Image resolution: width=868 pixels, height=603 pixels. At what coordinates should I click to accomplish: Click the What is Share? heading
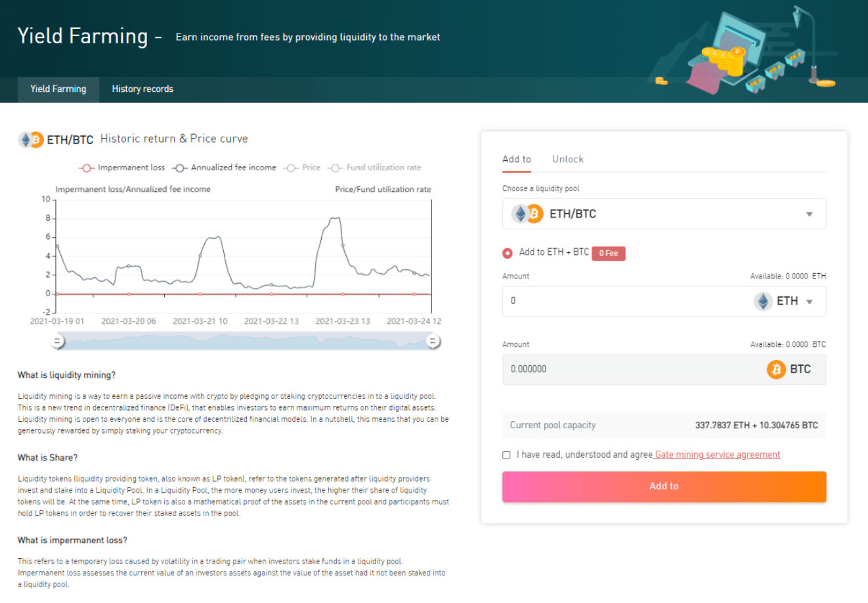(x=47, y=458)
